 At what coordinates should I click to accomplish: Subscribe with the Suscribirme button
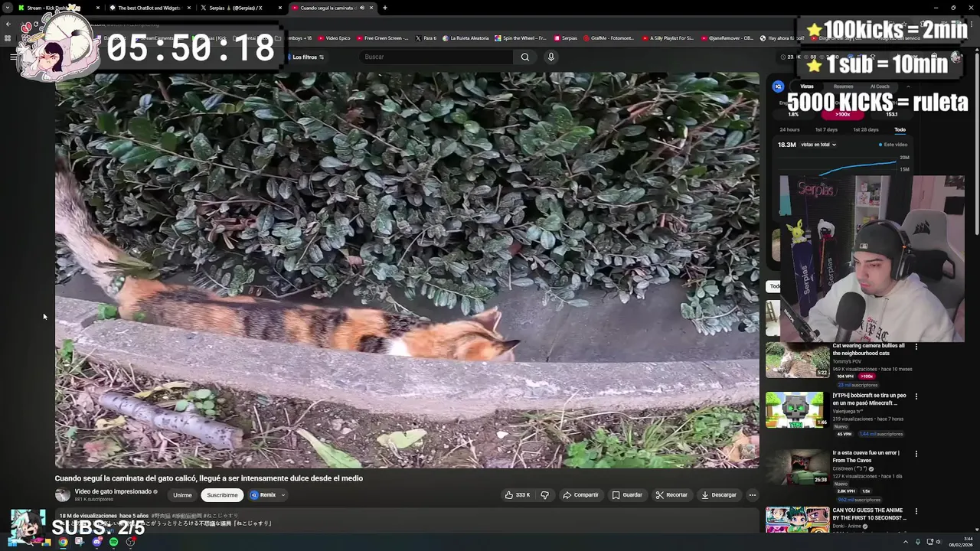point(222,495)
